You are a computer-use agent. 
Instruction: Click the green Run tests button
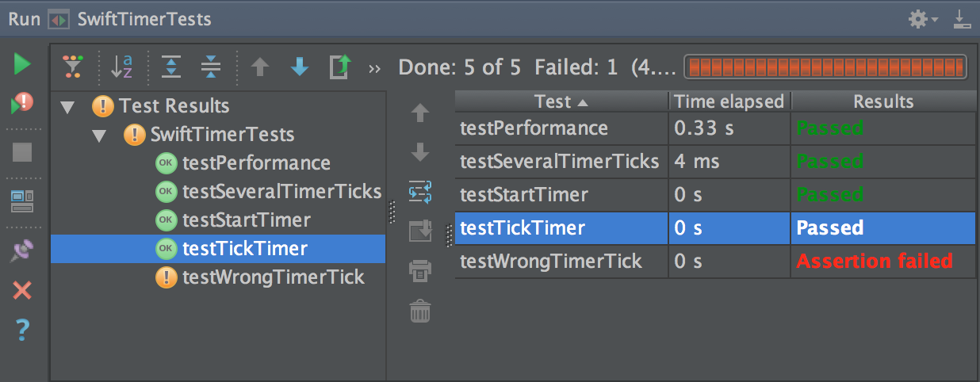22,64
